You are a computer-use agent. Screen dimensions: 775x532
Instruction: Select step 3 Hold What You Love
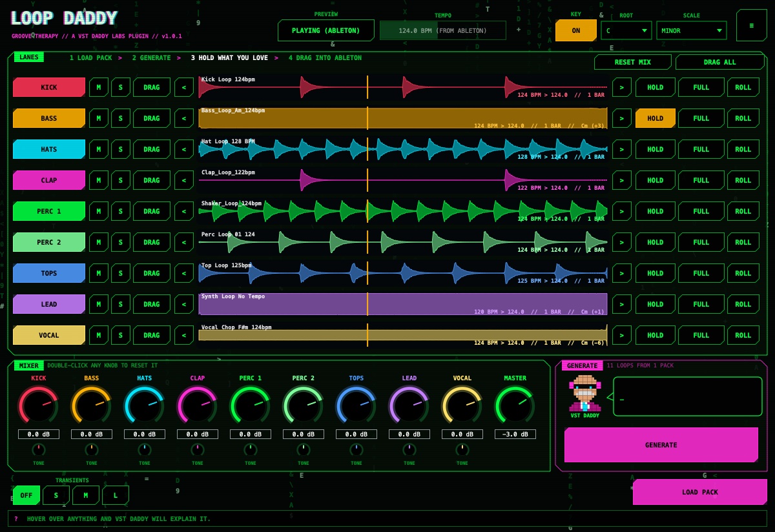(x=229, y=58)
